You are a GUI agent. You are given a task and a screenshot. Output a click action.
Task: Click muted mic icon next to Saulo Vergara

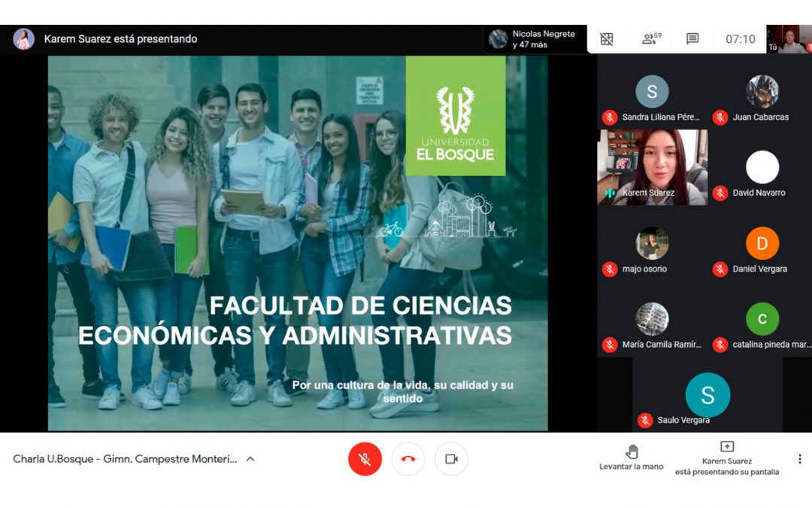[645, 421]
